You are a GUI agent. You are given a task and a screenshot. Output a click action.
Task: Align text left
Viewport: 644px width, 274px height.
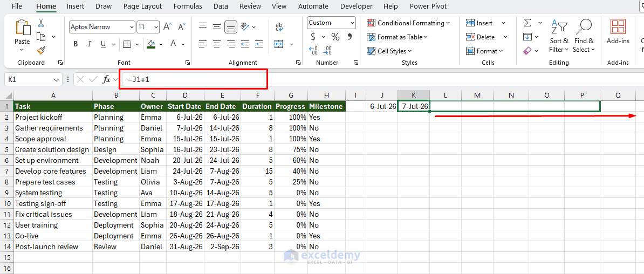tap(202, 44)
